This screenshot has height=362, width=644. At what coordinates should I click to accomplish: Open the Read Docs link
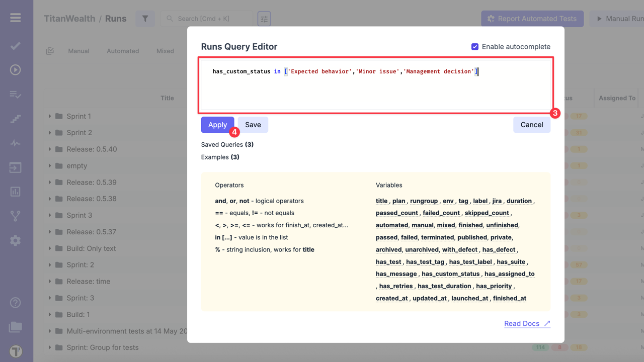527,323
